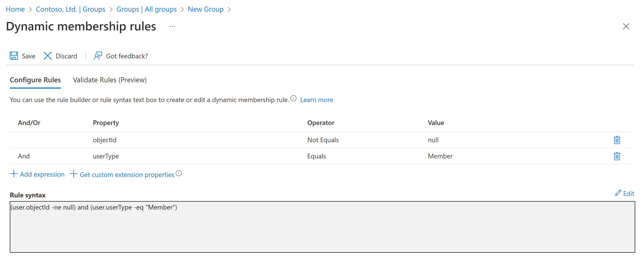Select the userType property cell
644x262 pixels.
tap(106, 156)
